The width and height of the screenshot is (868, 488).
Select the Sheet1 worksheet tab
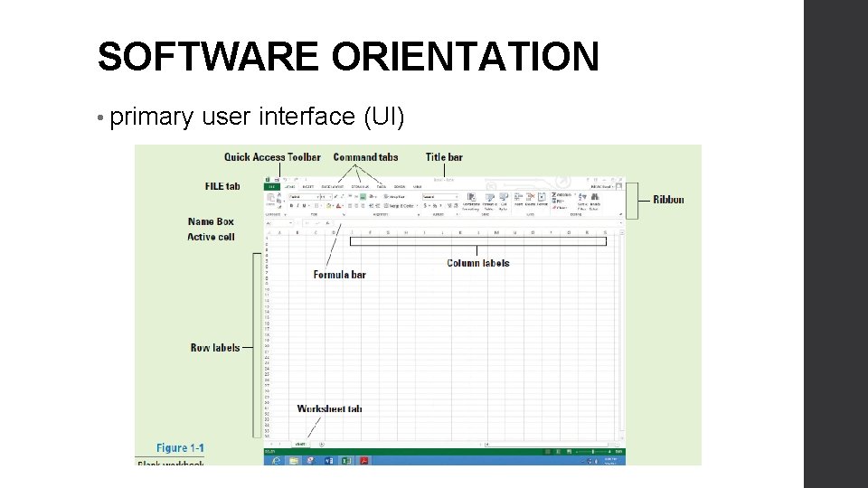coord(300,445)
